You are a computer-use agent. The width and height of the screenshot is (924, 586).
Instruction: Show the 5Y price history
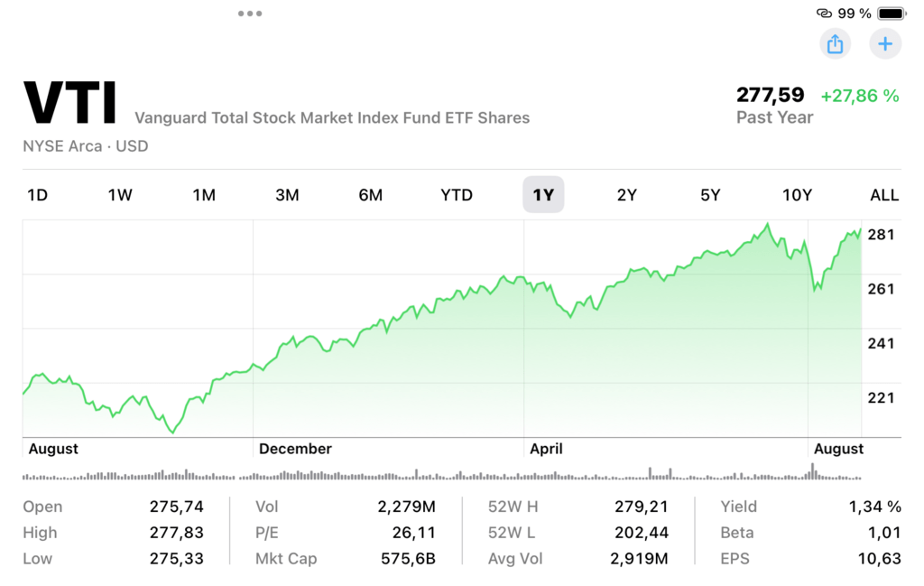point(710,195)
